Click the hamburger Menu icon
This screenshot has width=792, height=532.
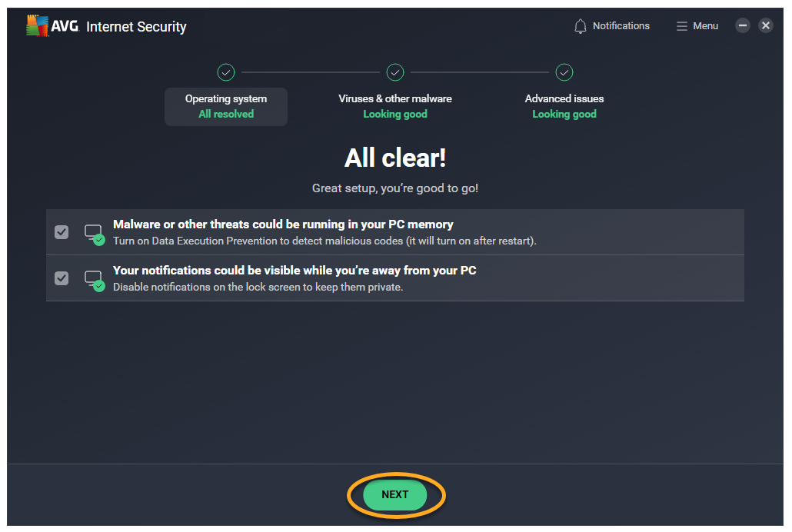tap(681, 26)
